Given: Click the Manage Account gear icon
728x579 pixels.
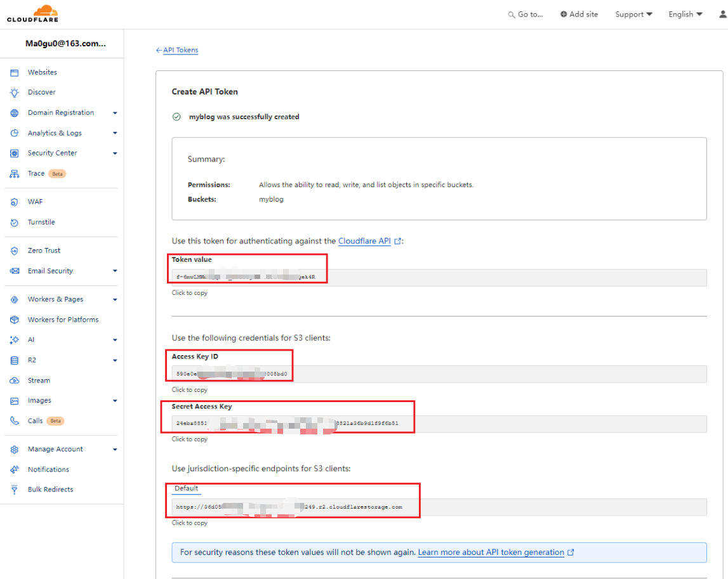Looking at the screenshot, I should (15, 450).
